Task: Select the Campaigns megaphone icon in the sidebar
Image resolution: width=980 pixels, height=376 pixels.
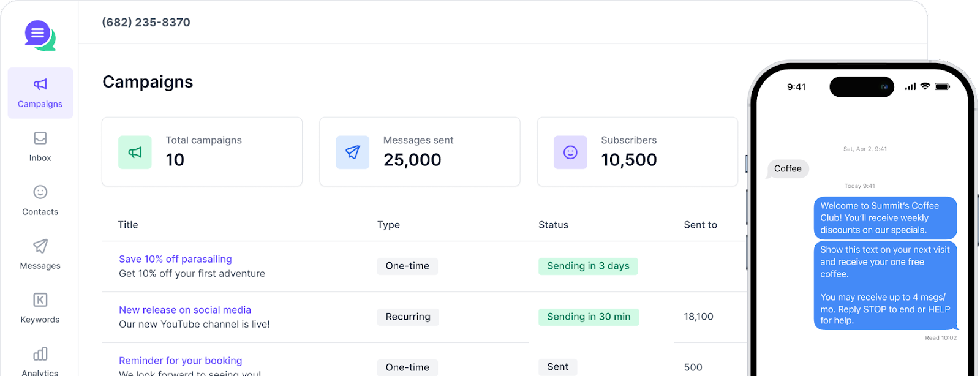Action: point(40,85)
